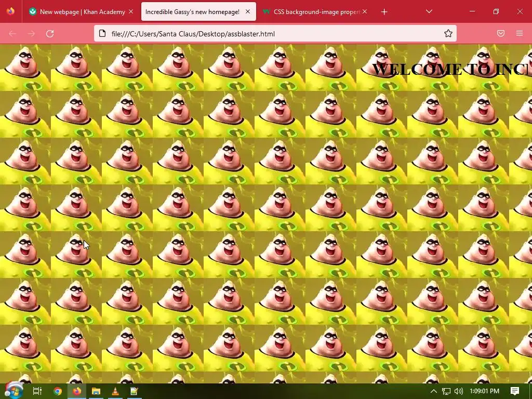Reload the current page

(x=50, y=34)
